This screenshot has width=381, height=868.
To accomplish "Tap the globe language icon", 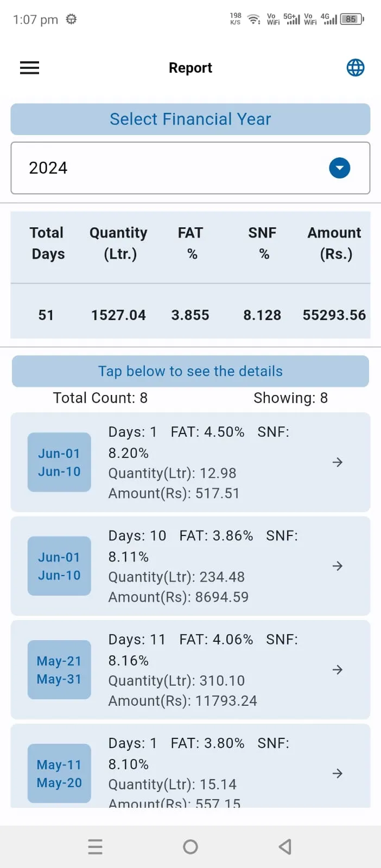I will (x=355, y=68).
